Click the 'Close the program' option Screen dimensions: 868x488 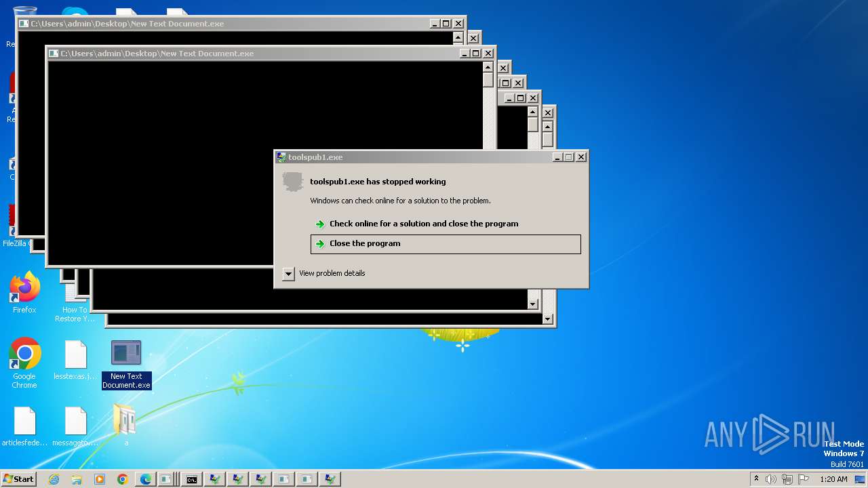(446, 244)
